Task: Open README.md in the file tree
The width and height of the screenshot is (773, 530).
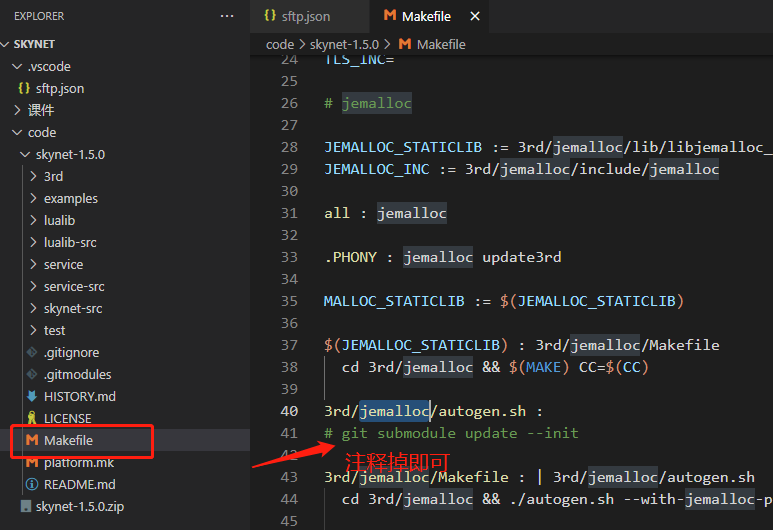Action: [x=80, y=485]
